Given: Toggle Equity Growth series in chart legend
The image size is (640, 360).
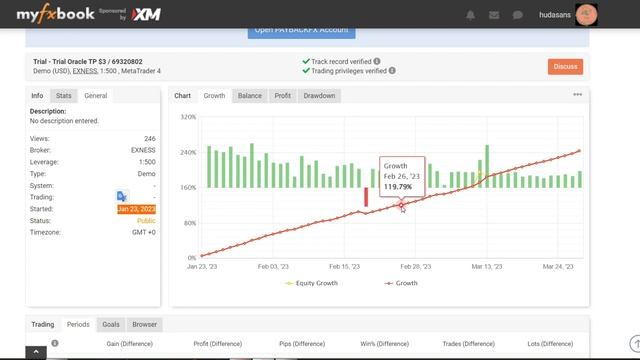Looking at the screenshot, I should (x=311, y=283).
